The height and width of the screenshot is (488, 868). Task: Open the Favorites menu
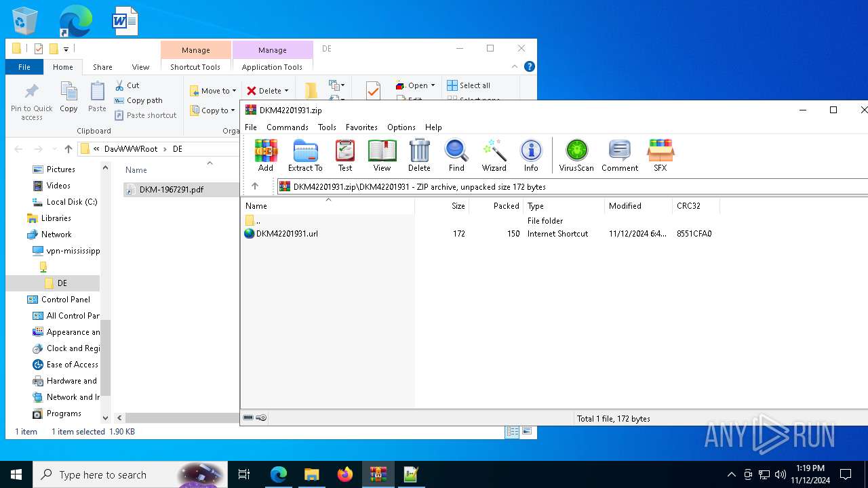point(361,127)
